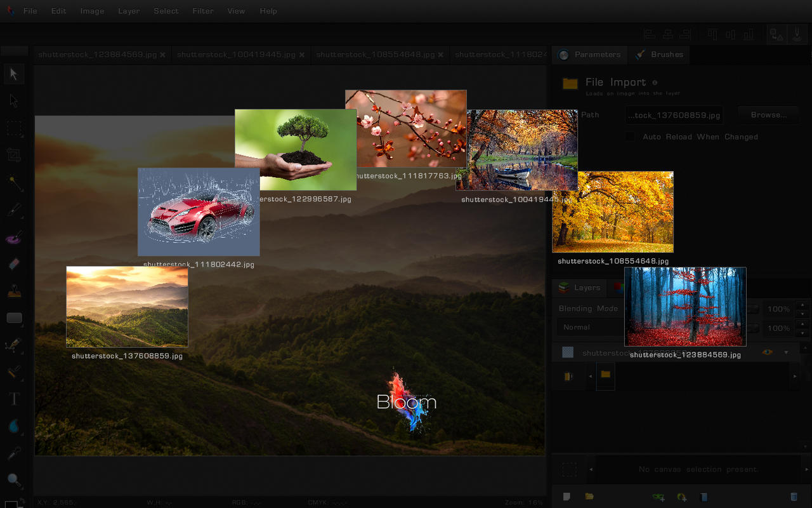812x508 pixels.
Task: Select the Zoom magnifier tool
Action: pyautogui.click(x=14, y=480)
